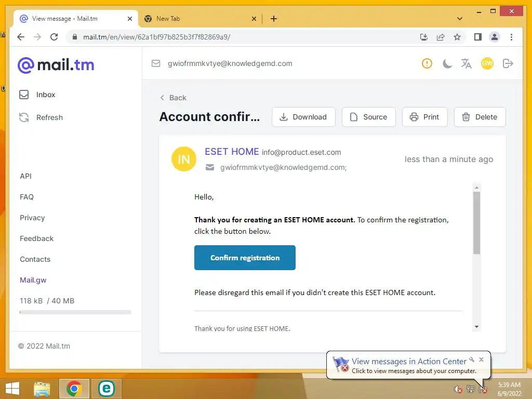Screen dimensions: 532x399
Task: Click the envelope icon beside email address
Action: tap(156, 63)
